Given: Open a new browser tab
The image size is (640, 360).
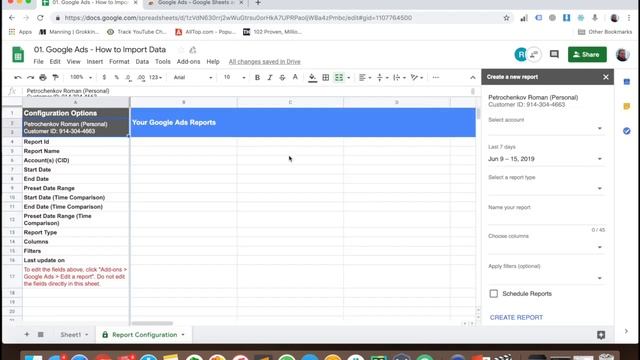Looking at the screenshot, I should click(x=258, y=3).
